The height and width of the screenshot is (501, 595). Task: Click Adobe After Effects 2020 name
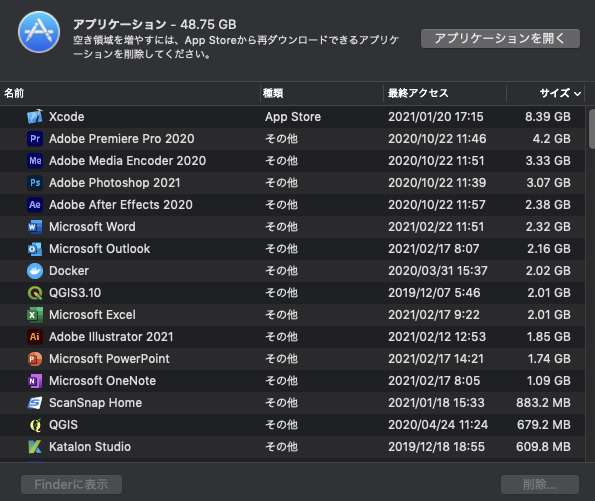point(121,205)
